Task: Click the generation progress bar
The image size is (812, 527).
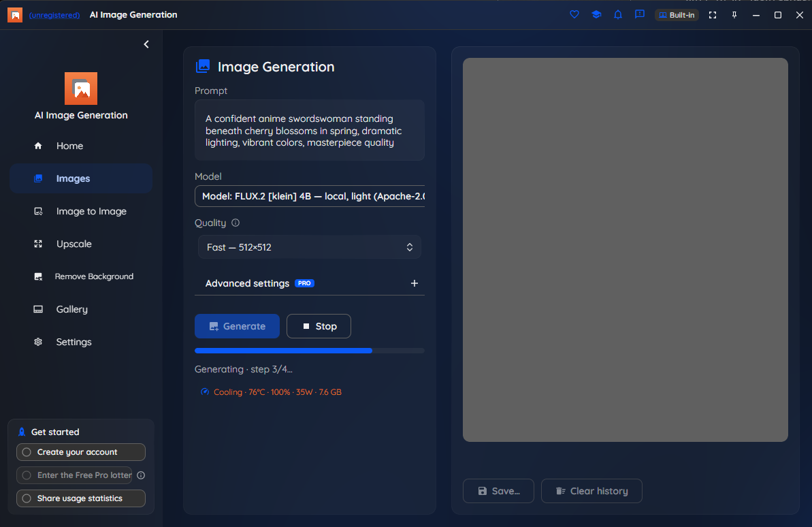Action: pos(310,351)
